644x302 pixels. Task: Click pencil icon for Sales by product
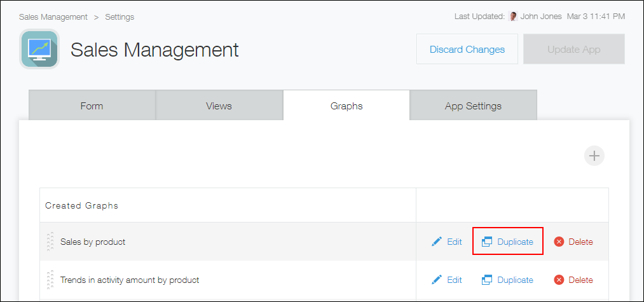coord(436,242)
